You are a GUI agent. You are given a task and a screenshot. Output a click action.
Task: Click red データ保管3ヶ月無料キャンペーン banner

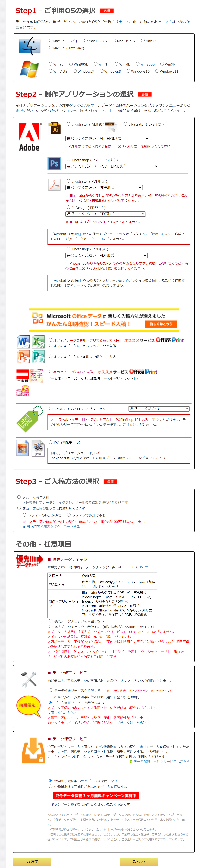pos(96,796)
